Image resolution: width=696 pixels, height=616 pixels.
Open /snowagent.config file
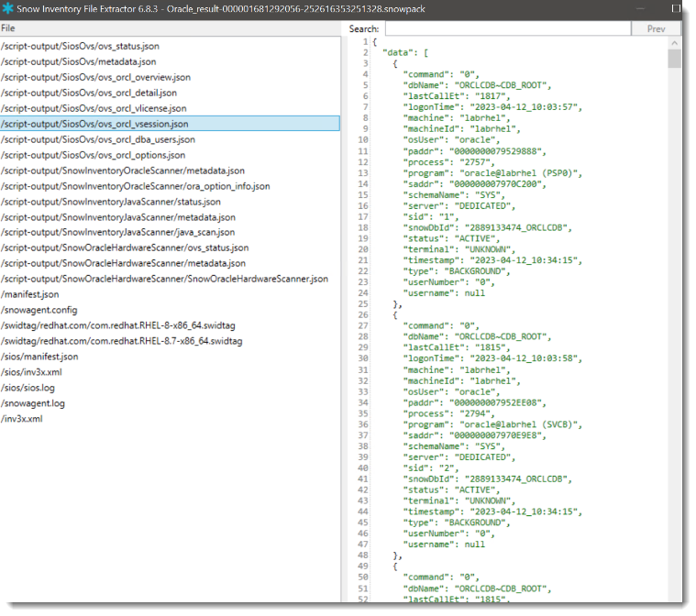click(x=39, y=310)
